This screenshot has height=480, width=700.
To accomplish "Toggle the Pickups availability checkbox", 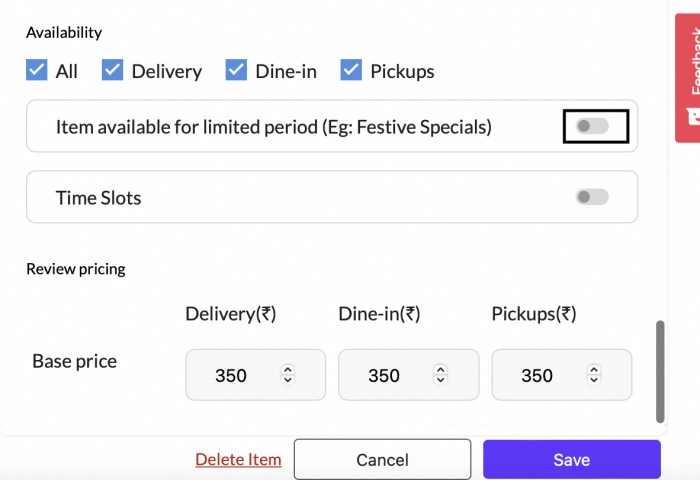I will tap(351, 71).
